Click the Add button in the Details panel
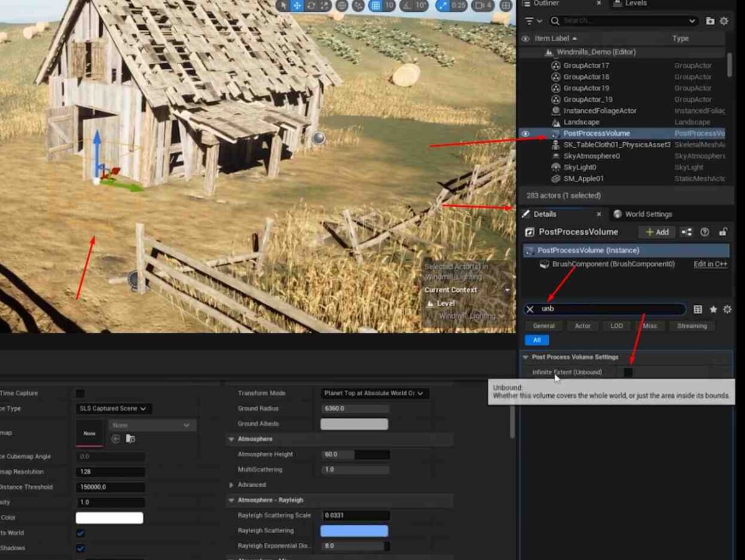Screen dimensions: 745x560 (656, 232)
